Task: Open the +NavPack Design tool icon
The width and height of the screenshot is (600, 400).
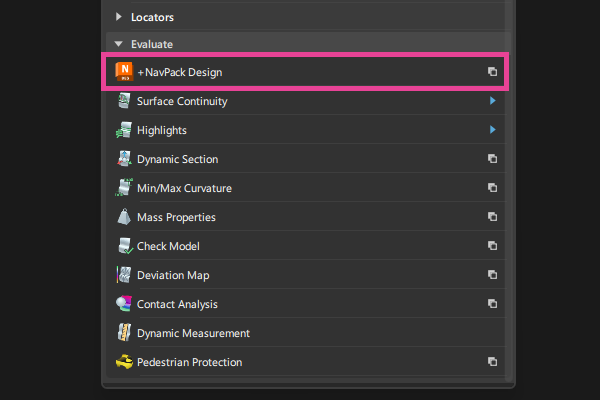Action: tap(124, 72)
